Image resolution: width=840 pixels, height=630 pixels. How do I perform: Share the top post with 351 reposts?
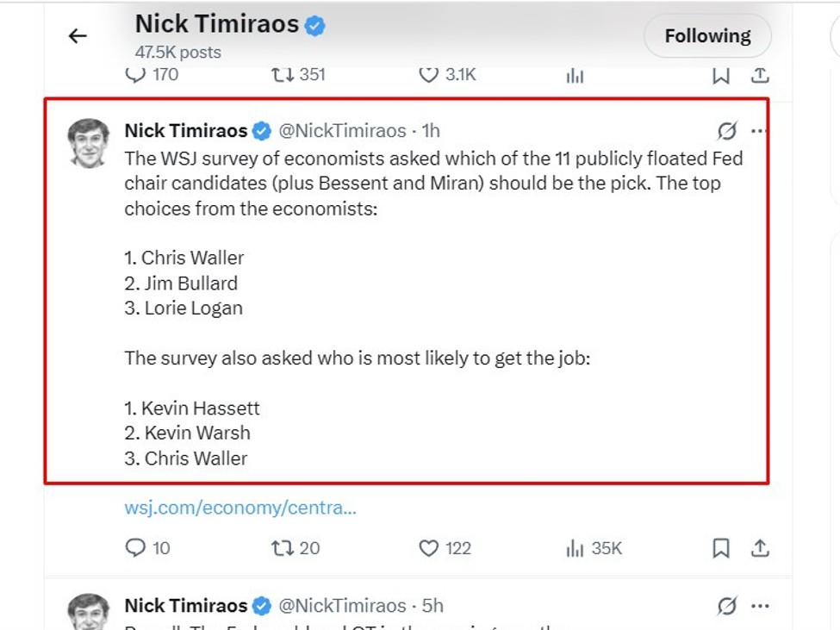[x=759, y=75]
